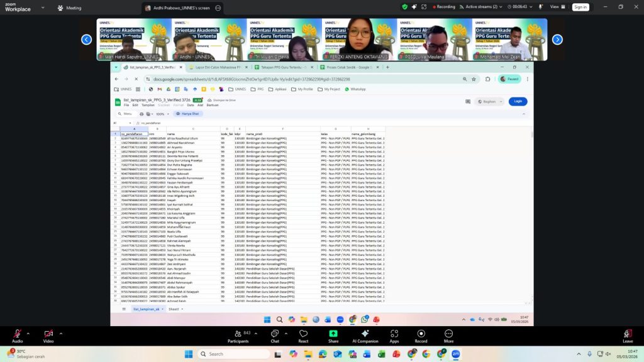
Task: Start video with Zoom Video button
Action: click(x=48, y=334)
